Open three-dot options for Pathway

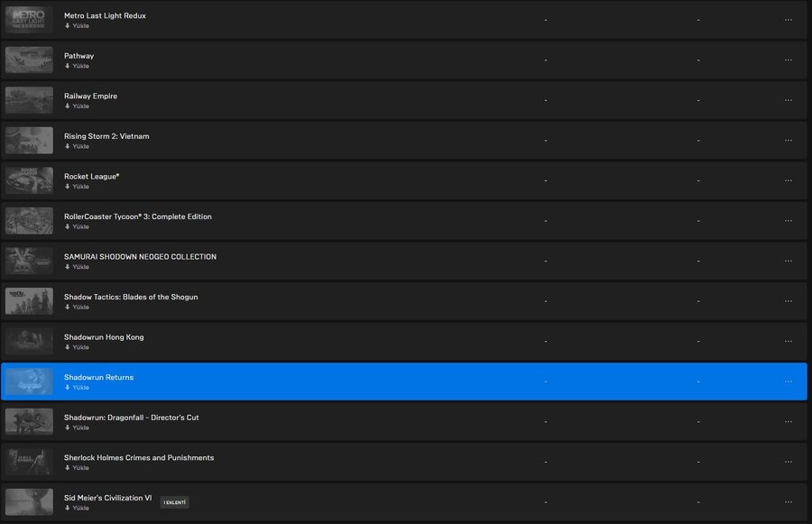(x=788, y=60)
